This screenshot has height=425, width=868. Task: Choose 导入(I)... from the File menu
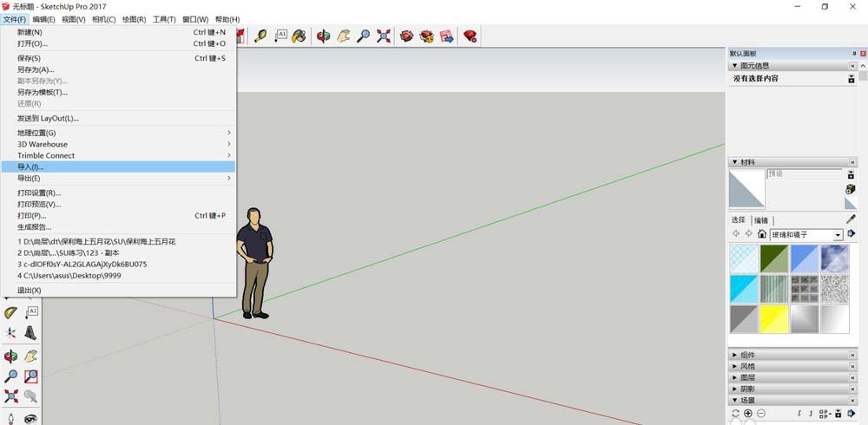tap(31, 167)
